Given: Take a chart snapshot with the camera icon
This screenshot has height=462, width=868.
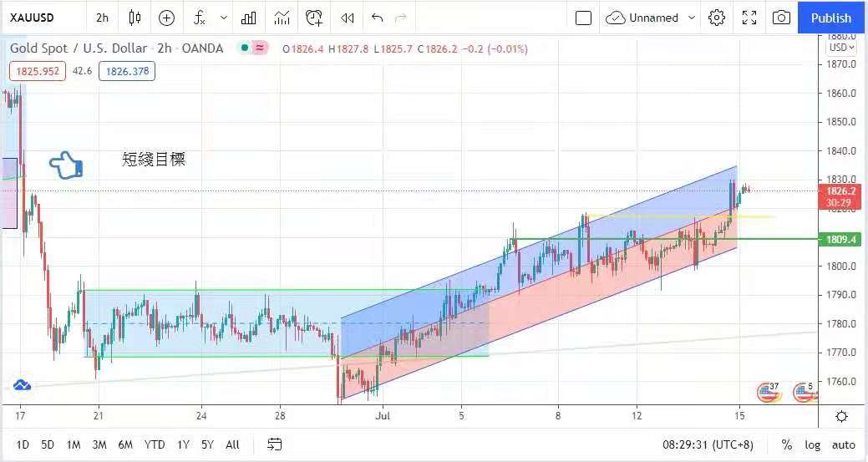Looking at the screenshot, I should (x=781, y=18).
